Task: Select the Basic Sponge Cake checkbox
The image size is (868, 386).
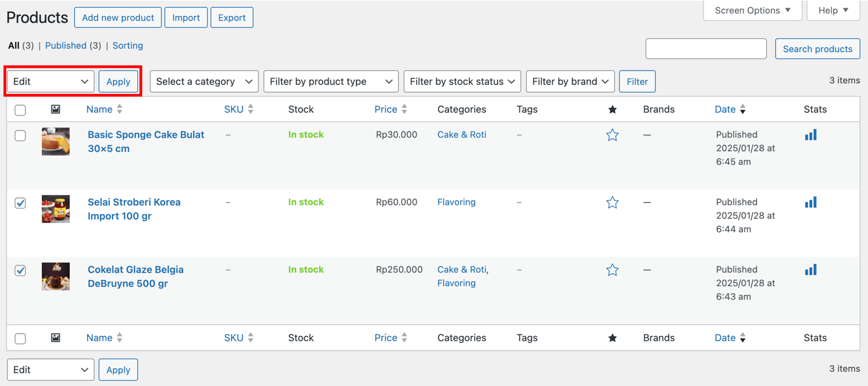Action: [x=20, y=136]
